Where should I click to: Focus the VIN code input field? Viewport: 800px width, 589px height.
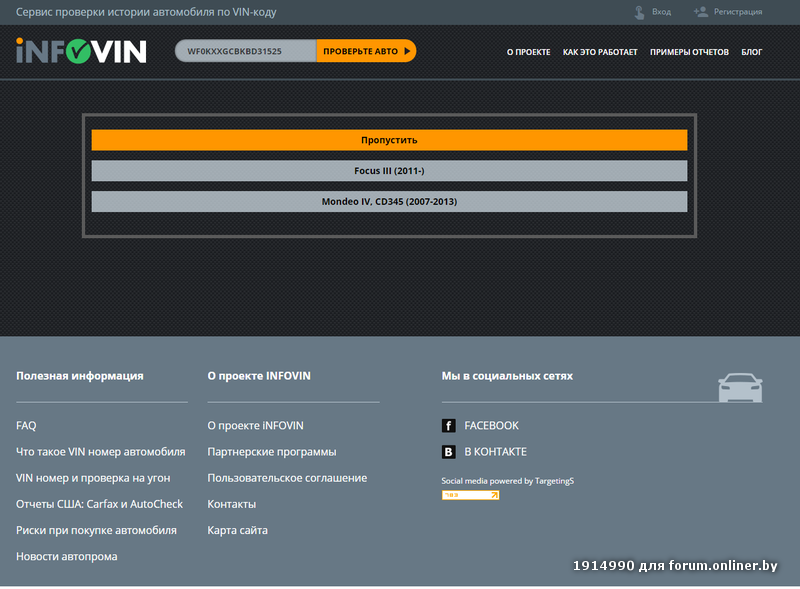(246, 51)
